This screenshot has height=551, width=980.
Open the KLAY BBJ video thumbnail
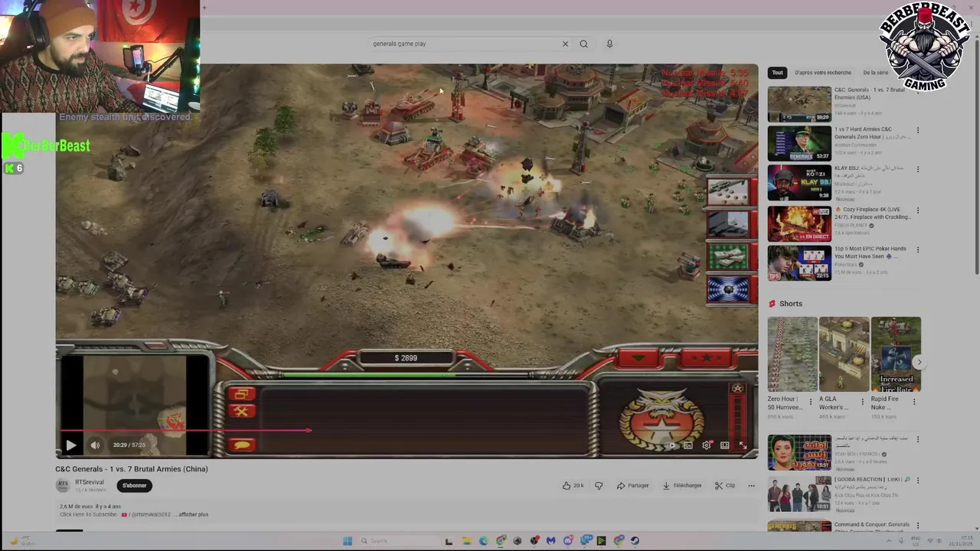point(799,182)
